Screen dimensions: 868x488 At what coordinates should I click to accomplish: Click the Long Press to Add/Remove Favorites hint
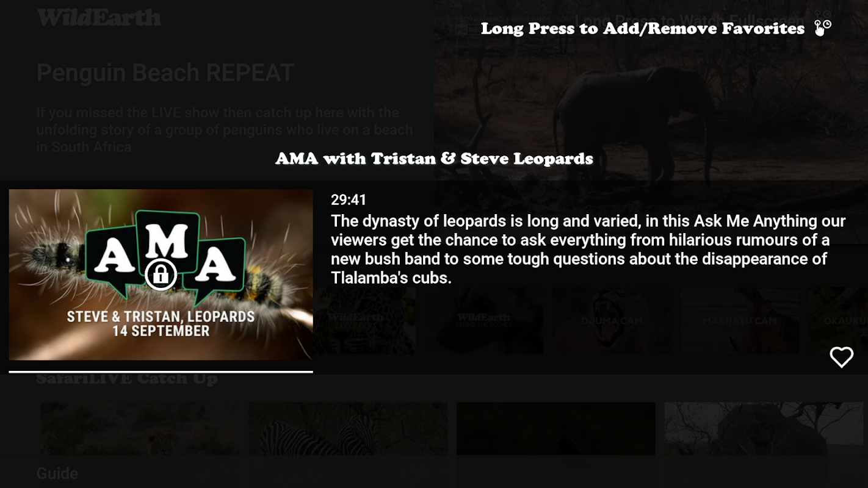[x=643, y=28]
